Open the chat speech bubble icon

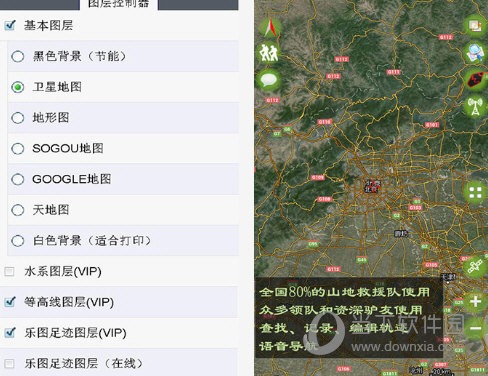point(269,80)
